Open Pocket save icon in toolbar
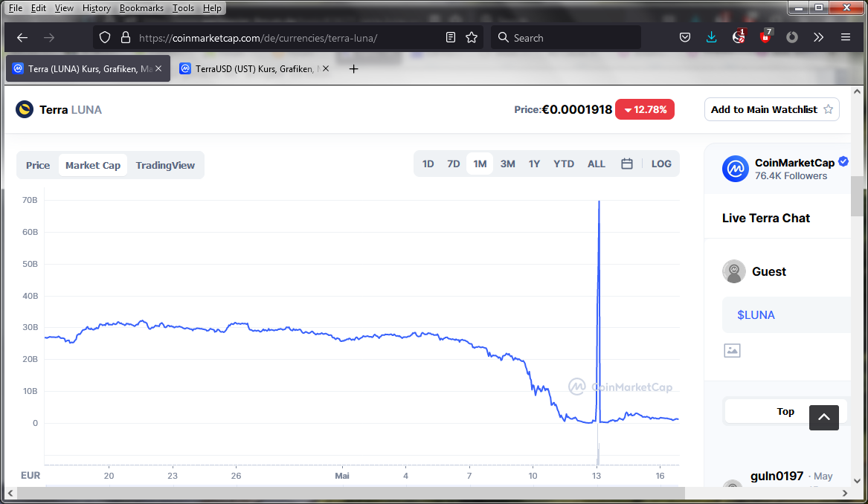This screenshot has width=868, height=504. point(685,38)
